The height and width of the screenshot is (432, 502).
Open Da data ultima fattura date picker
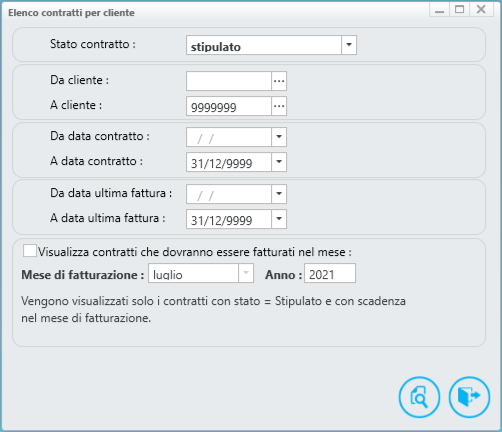pos(279,194)
